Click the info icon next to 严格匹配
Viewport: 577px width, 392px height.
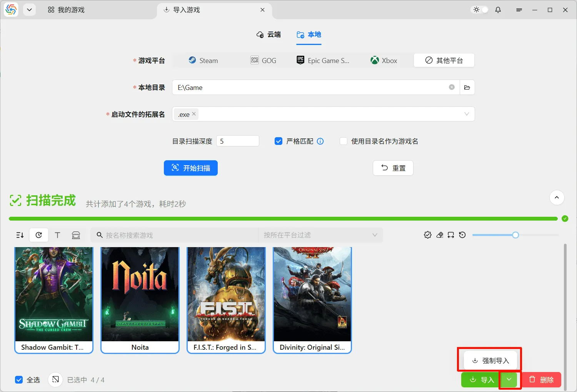[x=320, y=141]
